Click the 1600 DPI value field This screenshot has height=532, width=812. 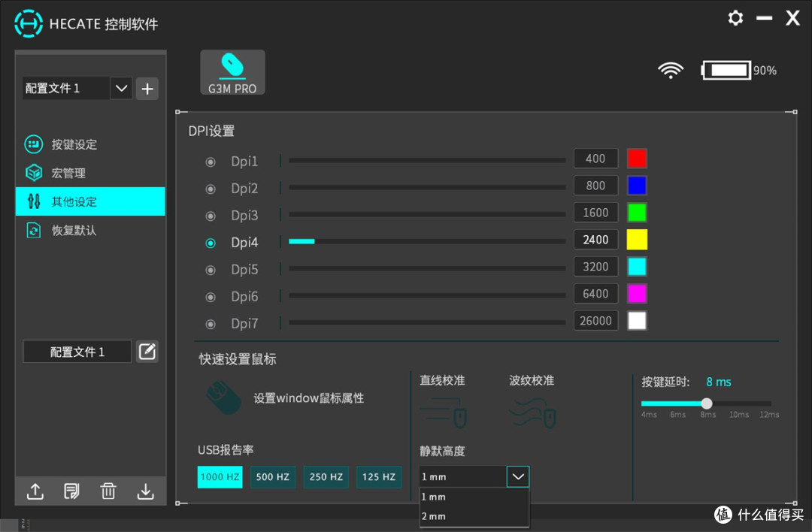point(595,213)
